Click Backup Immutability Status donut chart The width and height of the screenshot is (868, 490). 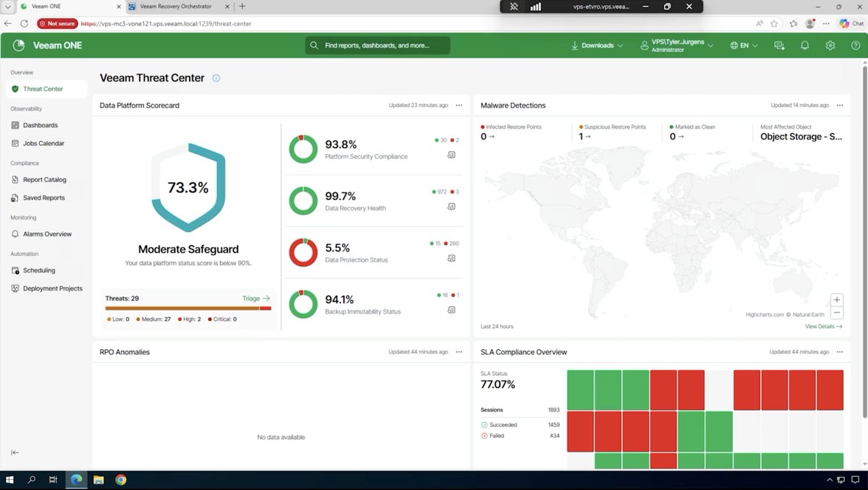(x=303, y=304)
